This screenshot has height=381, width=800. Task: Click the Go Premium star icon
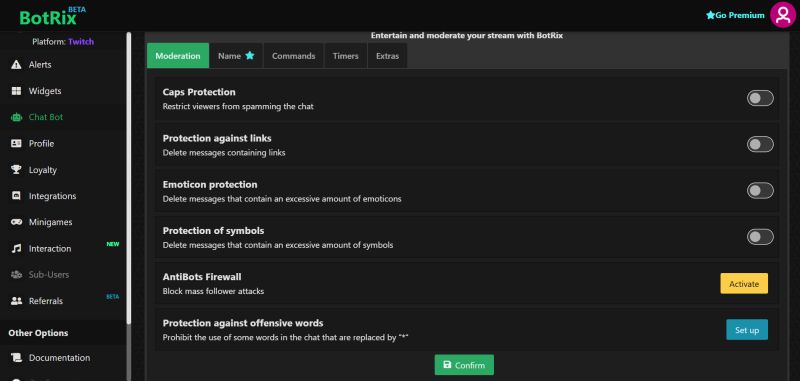point(710,15)
